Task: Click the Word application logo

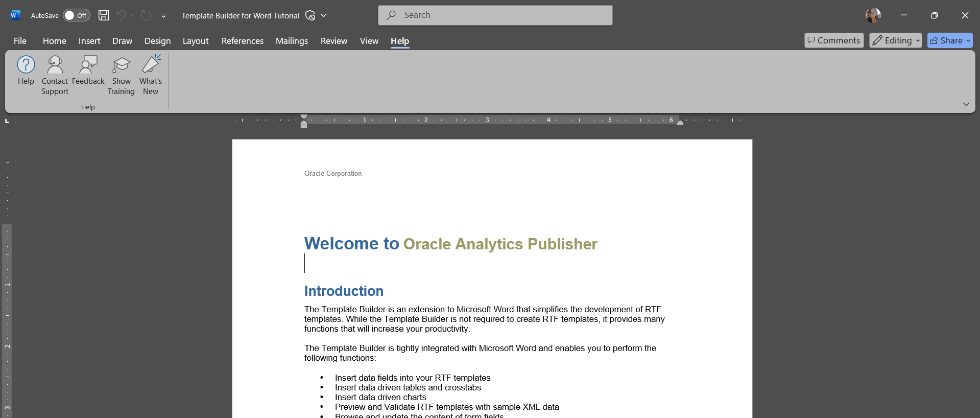Action: pyautogui.click(x=15, y=15)
